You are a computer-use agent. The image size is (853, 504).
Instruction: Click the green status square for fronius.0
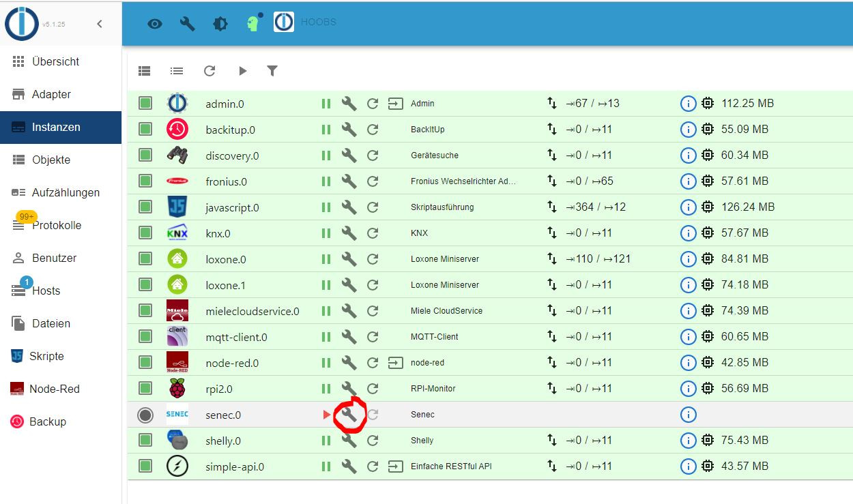(x=145, y=181)
